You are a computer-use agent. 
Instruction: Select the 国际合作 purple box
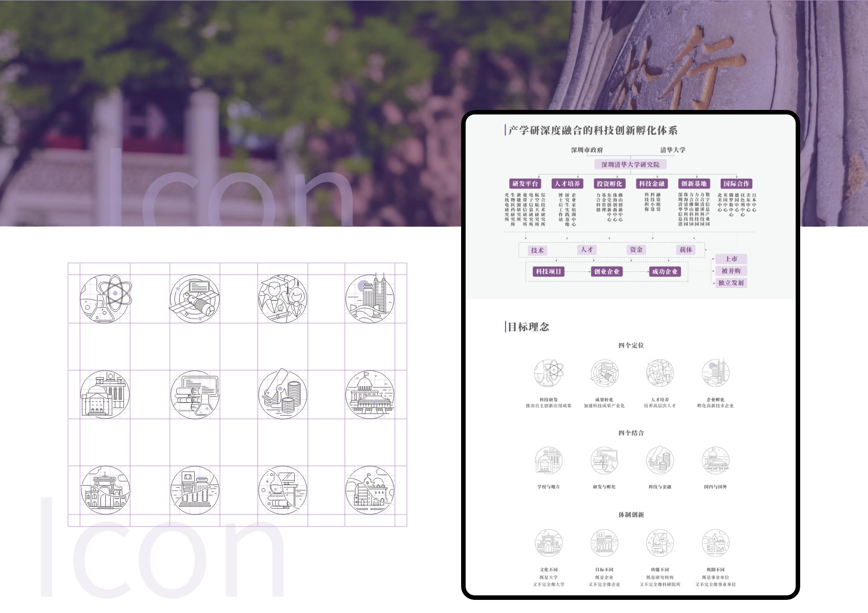coord(736,184)
